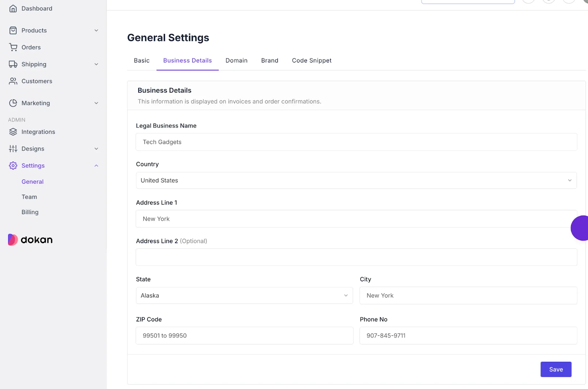
Task: Click the Products bag icon
Action: (13, 30)
